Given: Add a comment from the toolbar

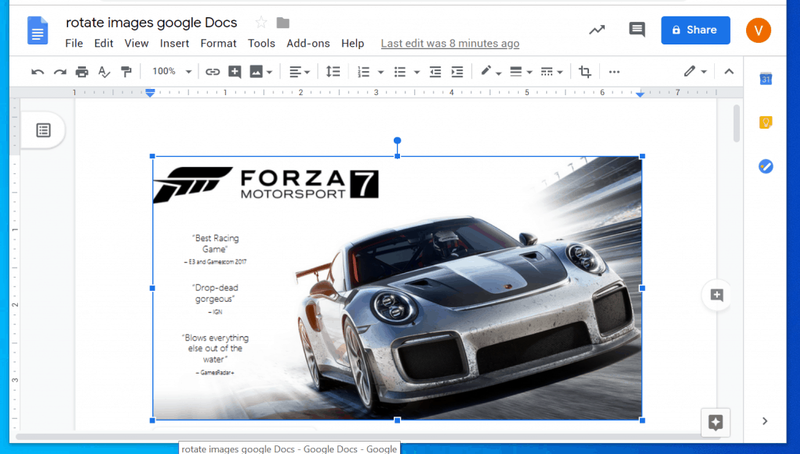Looking at the screenshot, I should [235, 72].
